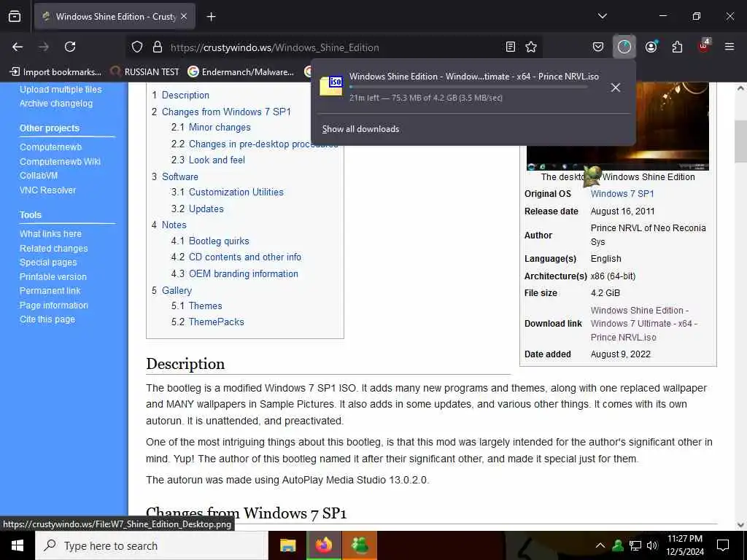Reload the current page
This screenshot has width=747, height=560.
[70, 47]
